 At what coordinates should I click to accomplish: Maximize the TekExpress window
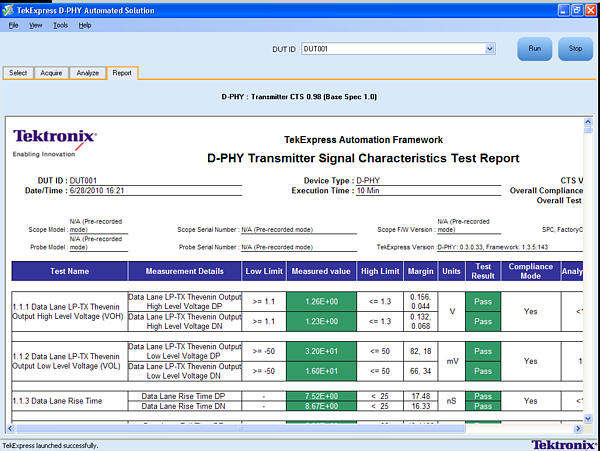tap(575, 9)
